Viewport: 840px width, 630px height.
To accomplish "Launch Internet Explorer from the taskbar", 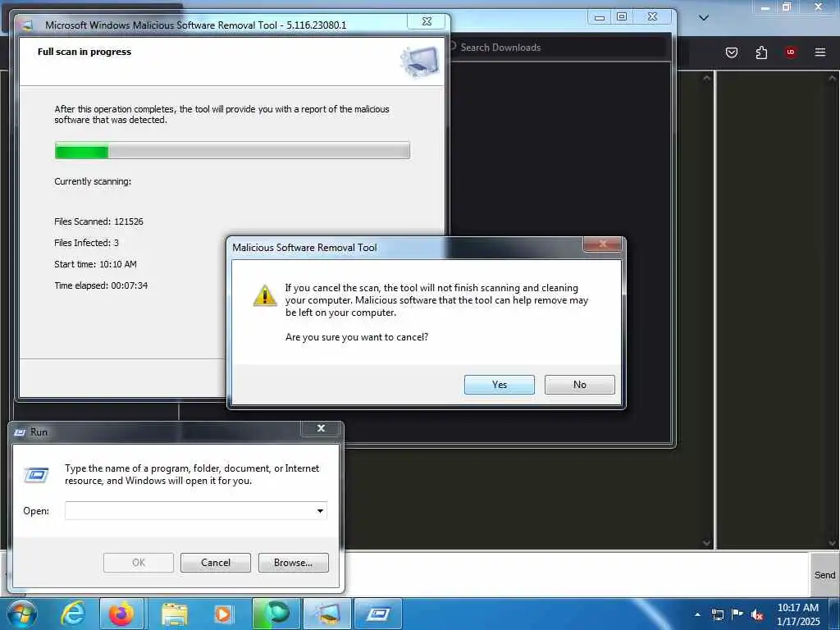I will [73, 614].
